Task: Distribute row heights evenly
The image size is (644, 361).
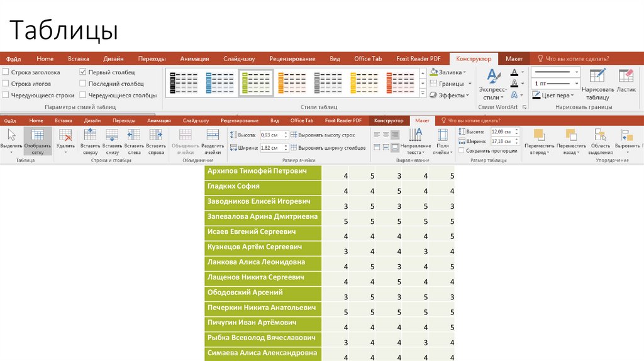Action: (323, 135)
